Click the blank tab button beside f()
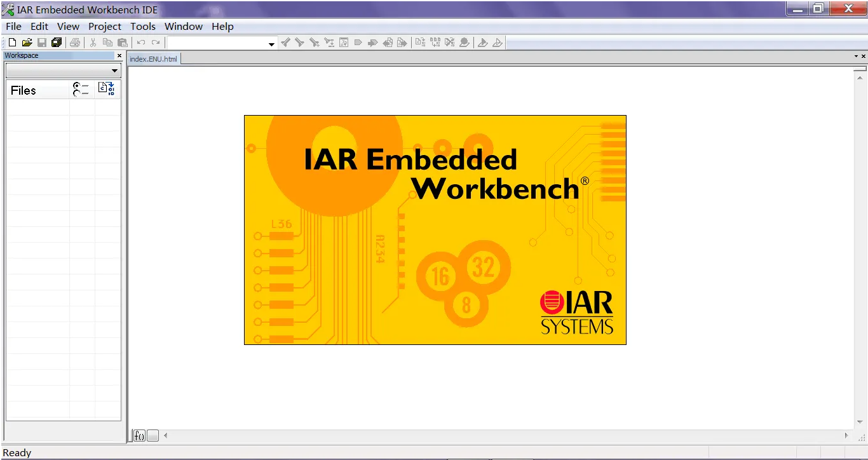 (x=153, y=435)
